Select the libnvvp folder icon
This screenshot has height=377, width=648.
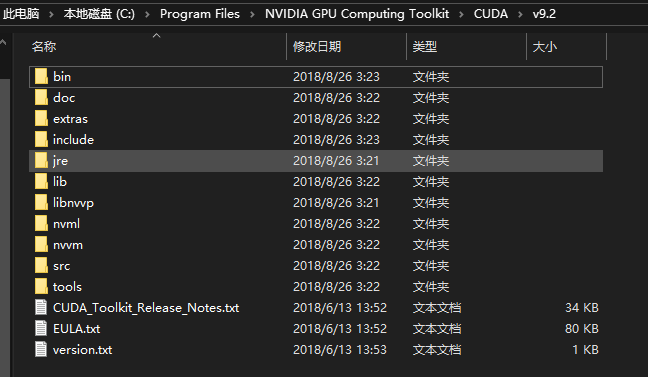tap(41, 203)
